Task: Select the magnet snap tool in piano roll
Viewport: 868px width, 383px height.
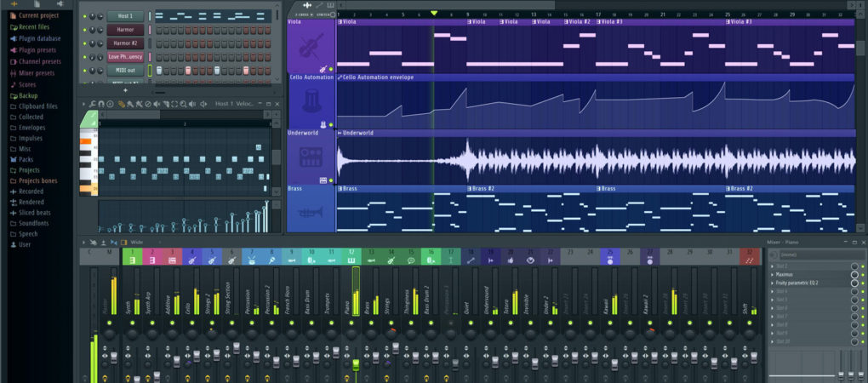Action: [x=100, y=104]
